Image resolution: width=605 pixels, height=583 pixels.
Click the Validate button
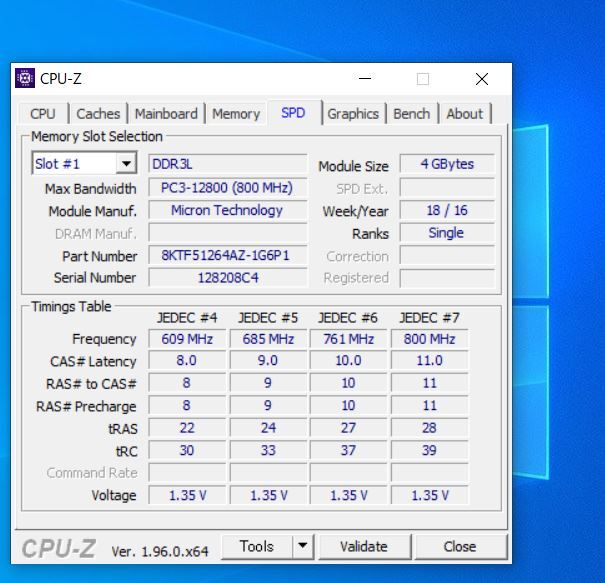click(x=364, y=546)
